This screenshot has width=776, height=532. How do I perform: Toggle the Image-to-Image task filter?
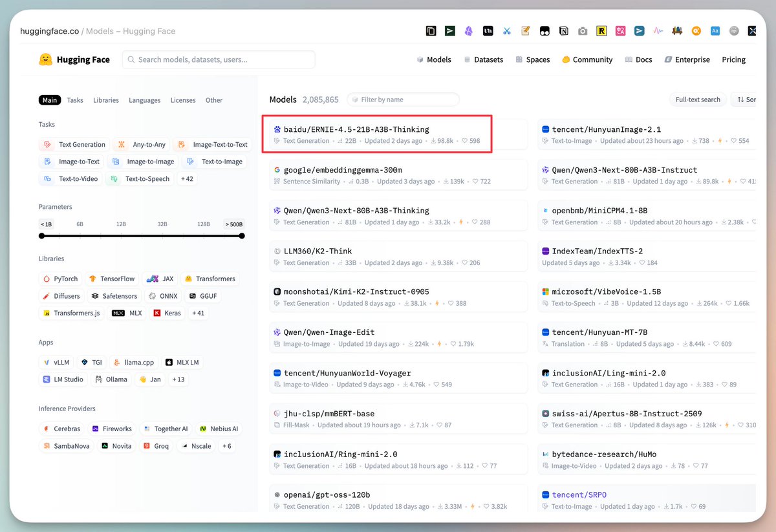[143, 162]
